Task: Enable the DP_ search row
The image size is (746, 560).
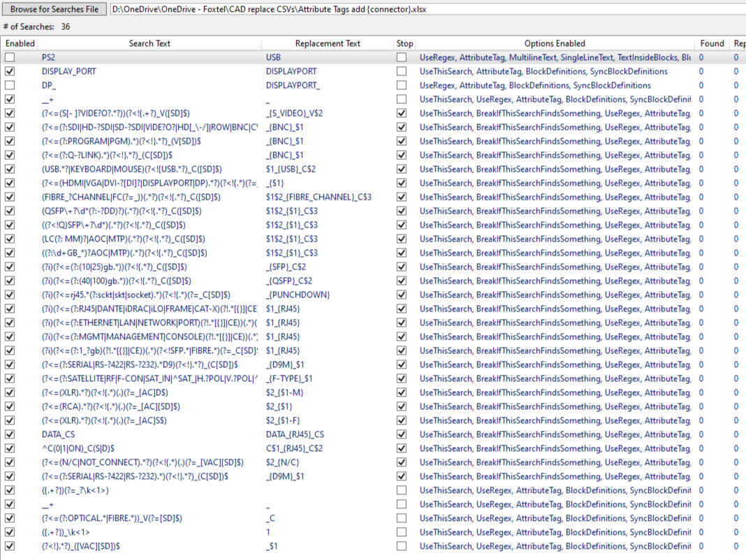Action: pos(10,85)
